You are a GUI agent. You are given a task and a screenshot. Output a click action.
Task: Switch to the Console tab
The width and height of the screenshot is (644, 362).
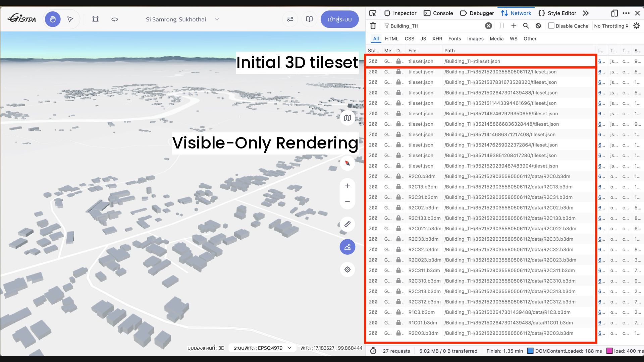(438, 13)
